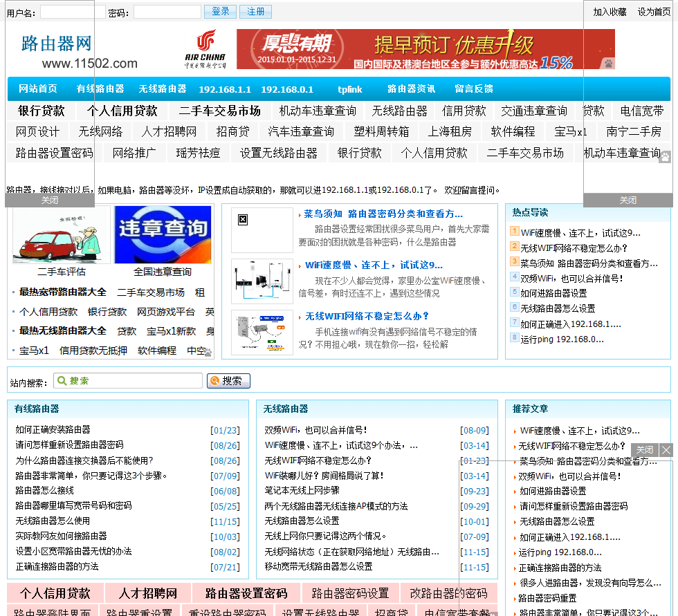Open the WiFi速度慢 article thumbnail
The image size is (678, 616).
click(x=262, y=281)
